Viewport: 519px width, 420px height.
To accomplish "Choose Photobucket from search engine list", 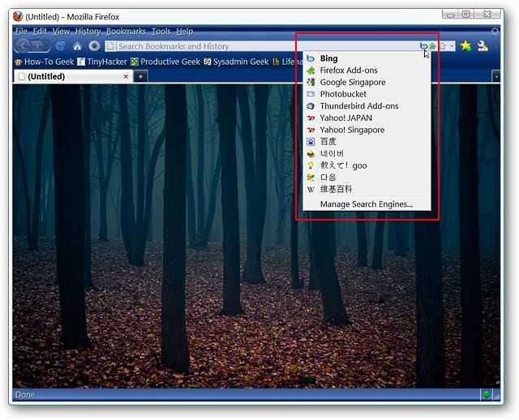I will [x=343, y=94].
